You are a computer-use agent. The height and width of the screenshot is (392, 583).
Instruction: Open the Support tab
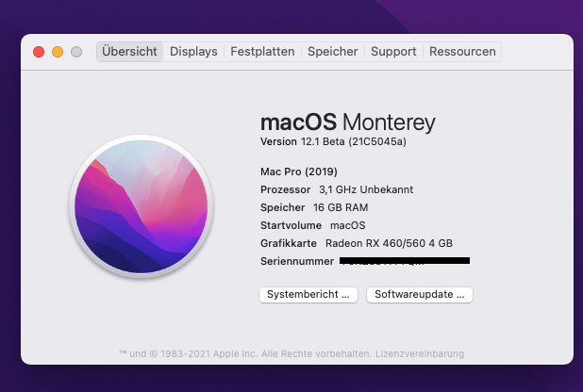[393, 51]
